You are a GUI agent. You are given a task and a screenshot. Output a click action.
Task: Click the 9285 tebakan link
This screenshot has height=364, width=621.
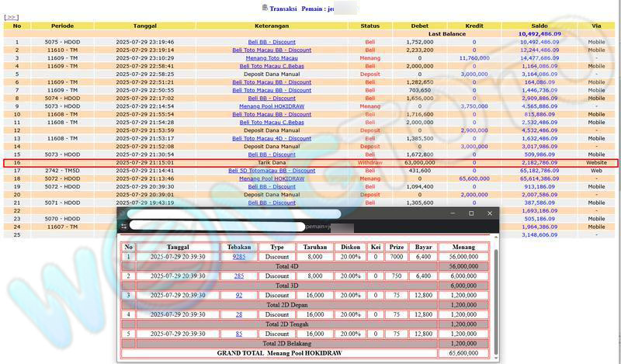pos(238,256)
